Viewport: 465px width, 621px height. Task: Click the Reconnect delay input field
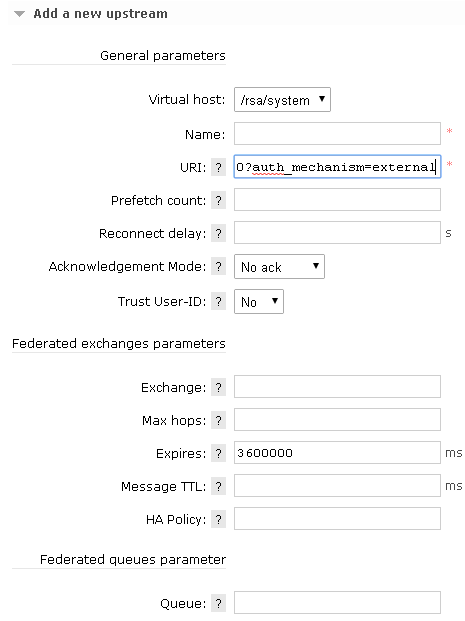[x=337, y=232]
